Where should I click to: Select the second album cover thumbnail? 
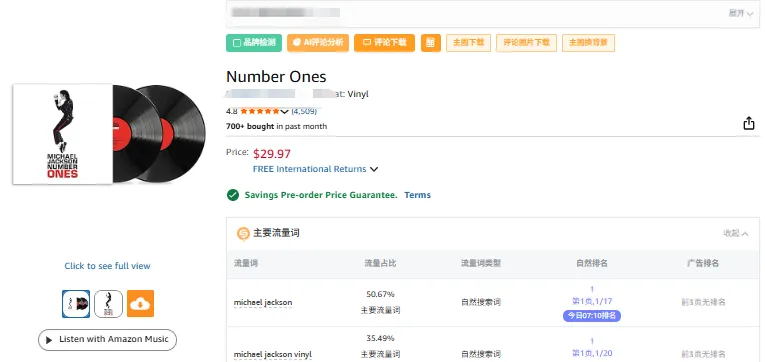pos(108,303)
